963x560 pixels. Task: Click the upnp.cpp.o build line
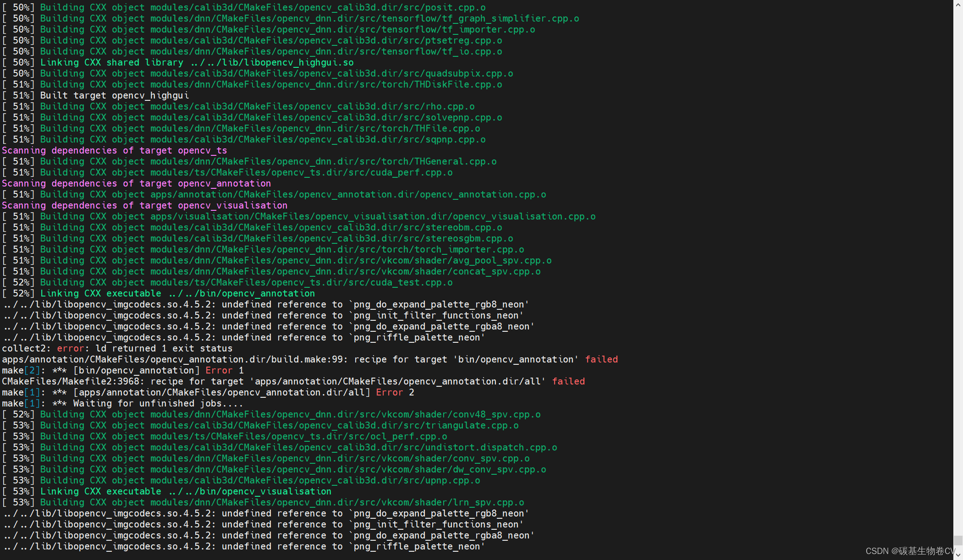tap(241, 480)
